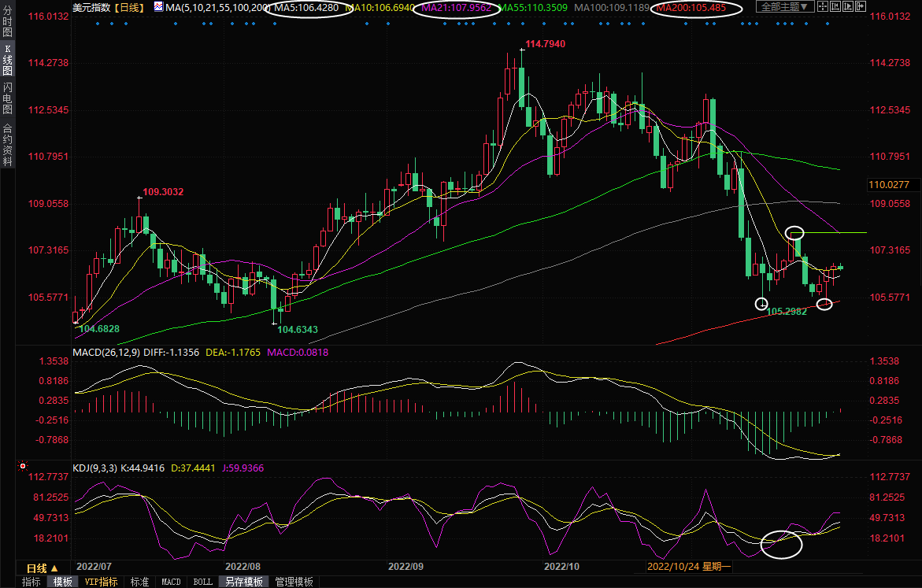Expand the 日线 period selector
This screenshot has height=588, width=922.
(43, 568)
